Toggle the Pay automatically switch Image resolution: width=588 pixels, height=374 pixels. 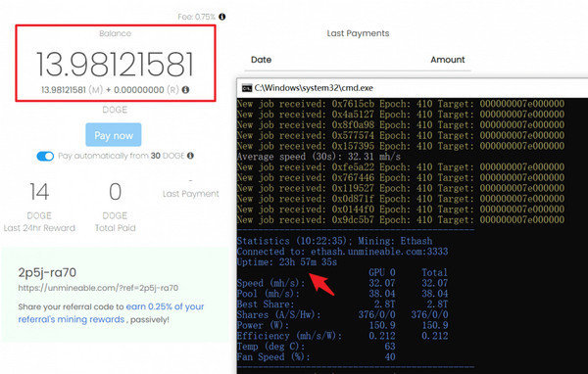pyautogui.click(x=45, y=157)
